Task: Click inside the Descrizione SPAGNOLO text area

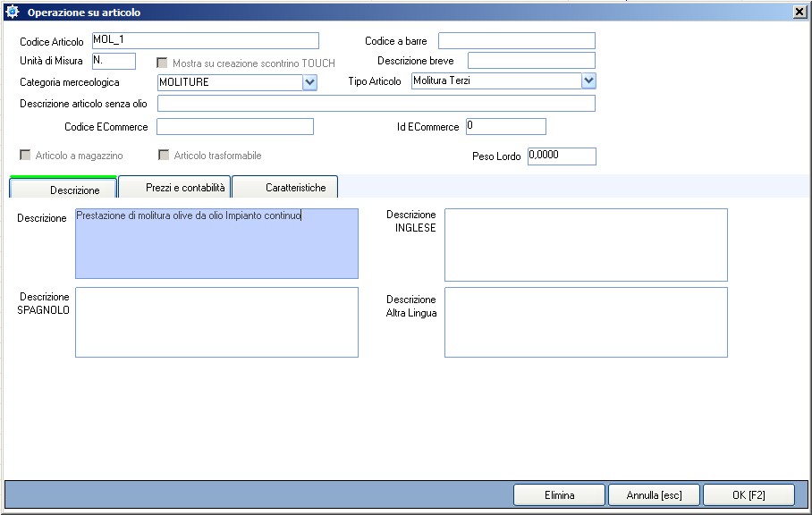Action: click(x=216, y=322)
